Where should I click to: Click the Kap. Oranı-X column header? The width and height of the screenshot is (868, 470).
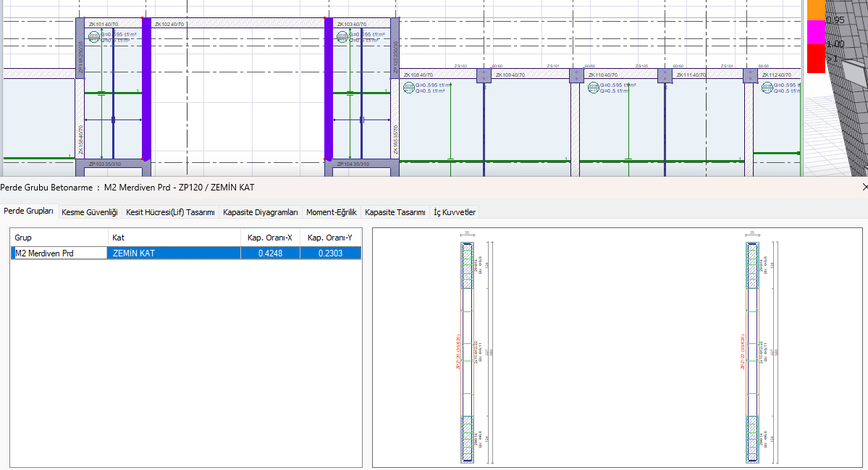[270, 238]
